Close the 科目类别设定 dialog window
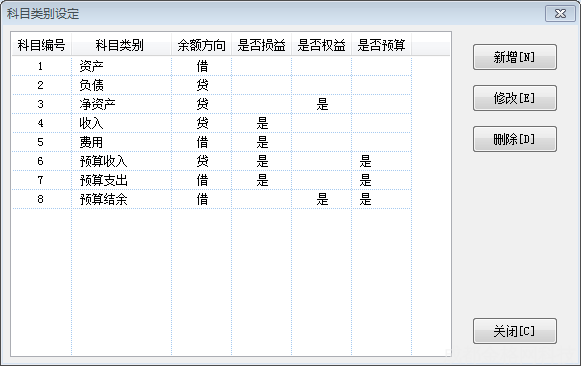 pos(560,14)
